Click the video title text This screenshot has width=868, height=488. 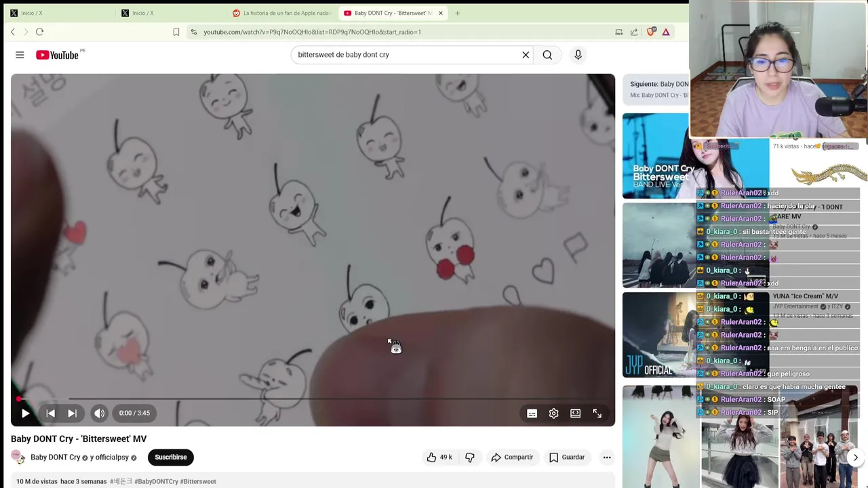(79, 439)
